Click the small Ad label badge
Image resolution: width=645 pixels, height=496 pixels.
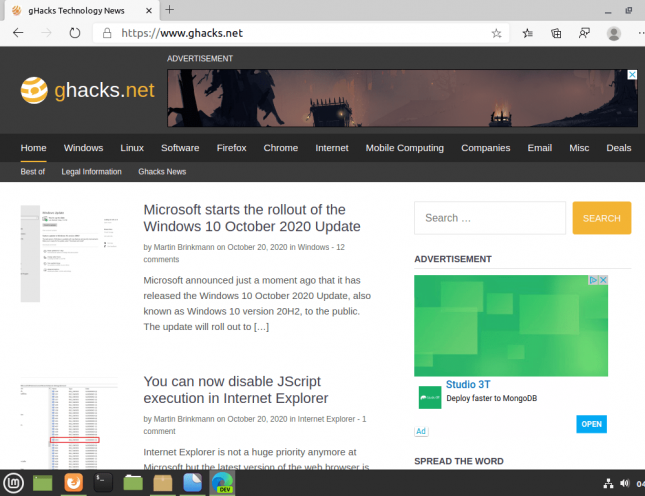click(x=421, y=431)
